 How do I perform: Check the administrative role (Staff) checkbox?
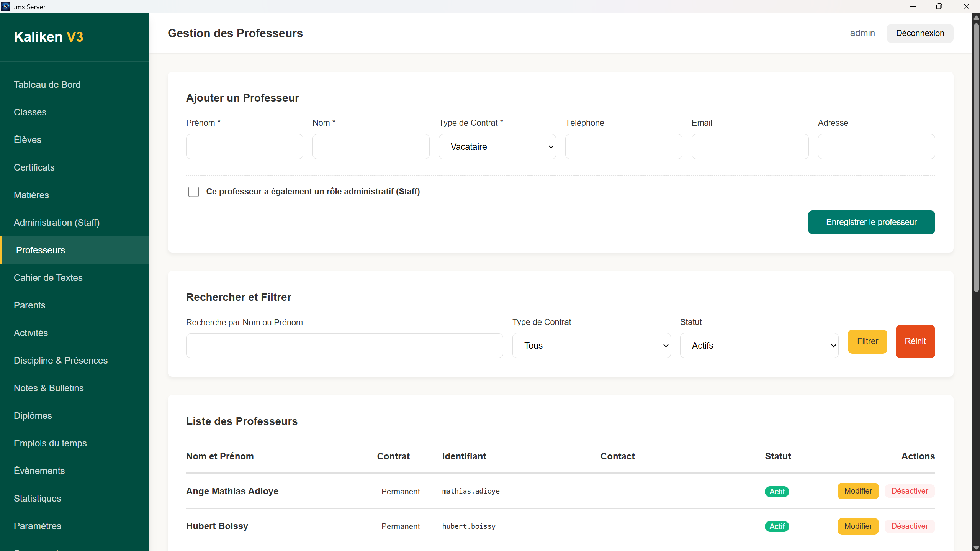pyautogui.click(x=193, y=192)
